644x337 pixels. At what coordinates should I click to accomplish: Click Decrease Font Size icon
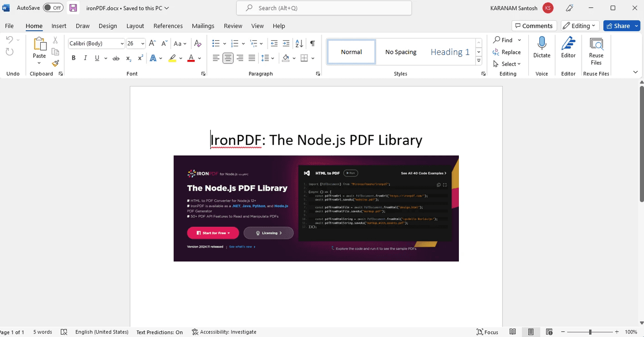pyautogui.click(x=165, y=44)
